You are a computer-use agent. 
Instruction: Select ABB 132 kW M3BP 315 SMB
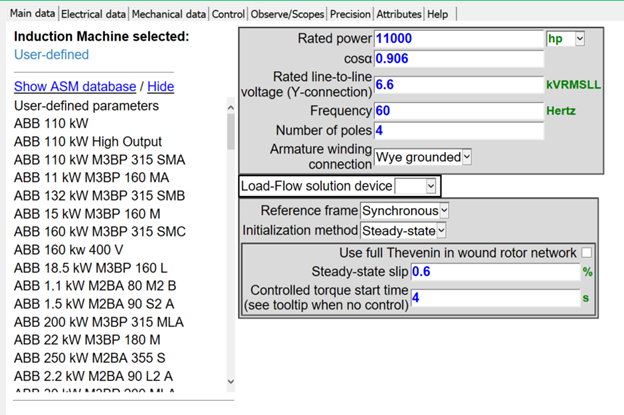coord(99,195)
